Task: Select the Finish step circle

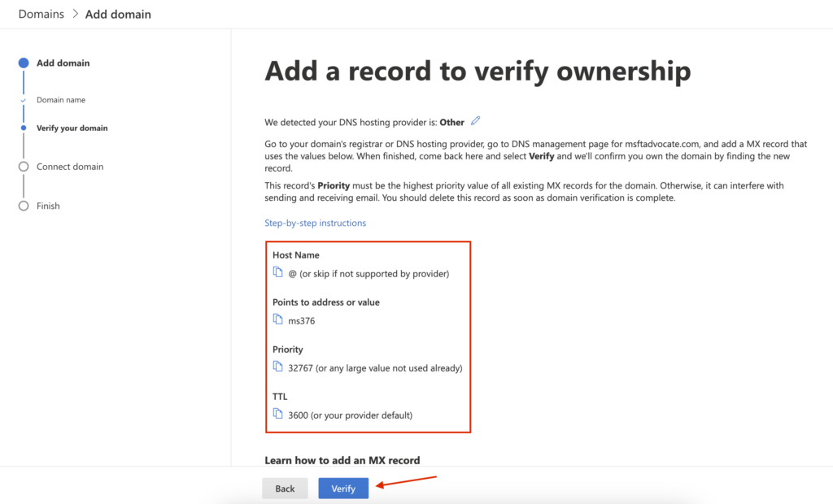Action: point(24,206)
